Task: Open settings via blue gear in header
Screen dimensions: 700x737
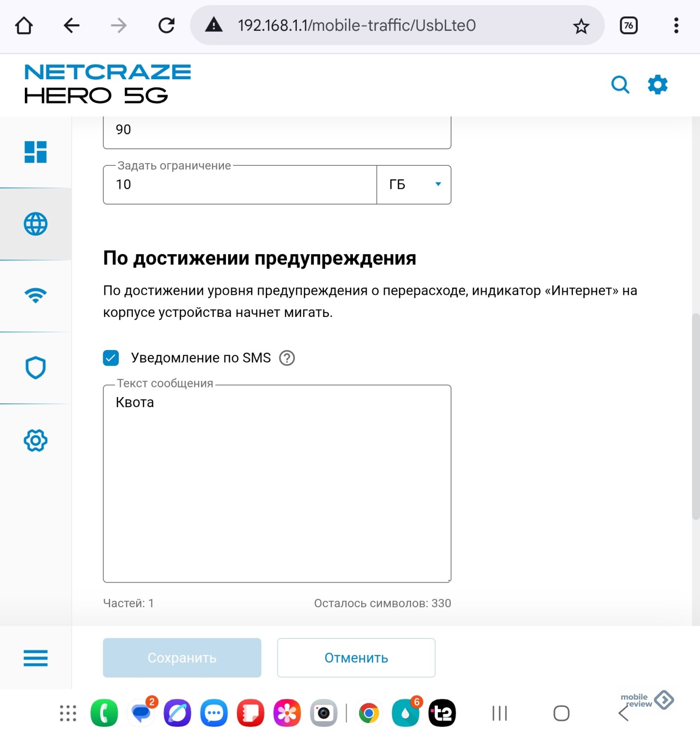Action: coord(658,85)
